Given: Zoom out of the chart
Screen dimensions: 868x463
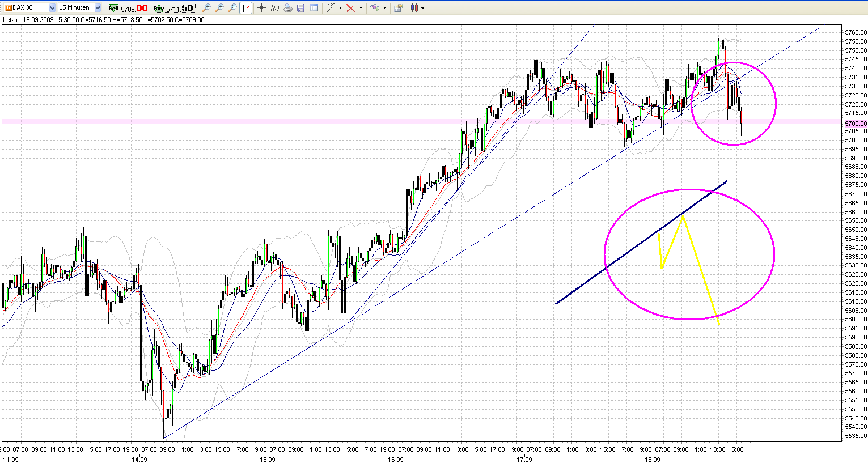Looking at the screenshot, I should [x=219, y=8].
